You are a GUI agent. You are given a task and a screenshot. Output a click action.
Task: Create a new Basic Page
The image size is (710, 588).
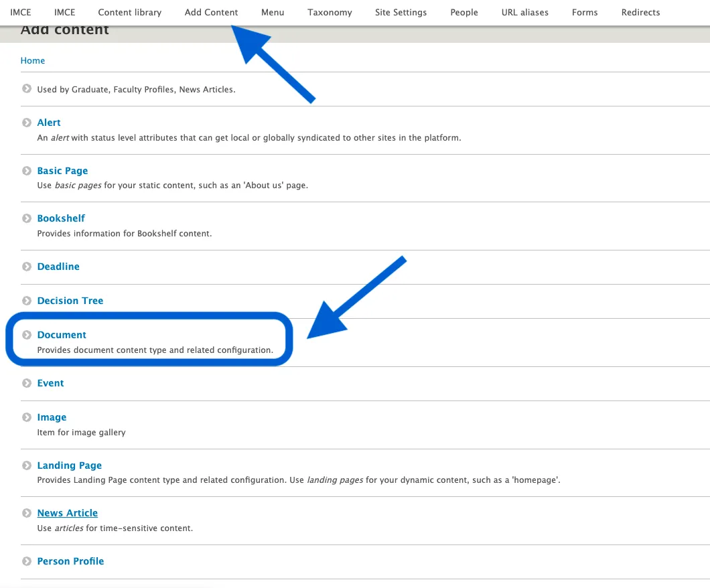(x=62, y=171)
